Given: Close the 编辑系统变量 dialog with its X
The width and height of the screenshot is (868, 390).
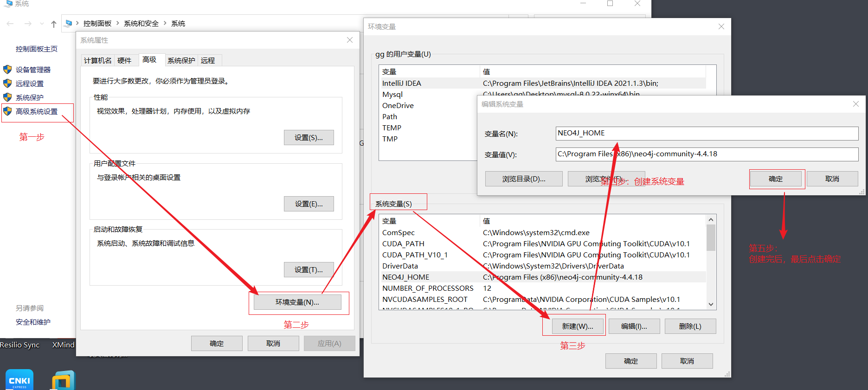Looking at the screenshot, I should pyautogui.click(x=855, y=104).
